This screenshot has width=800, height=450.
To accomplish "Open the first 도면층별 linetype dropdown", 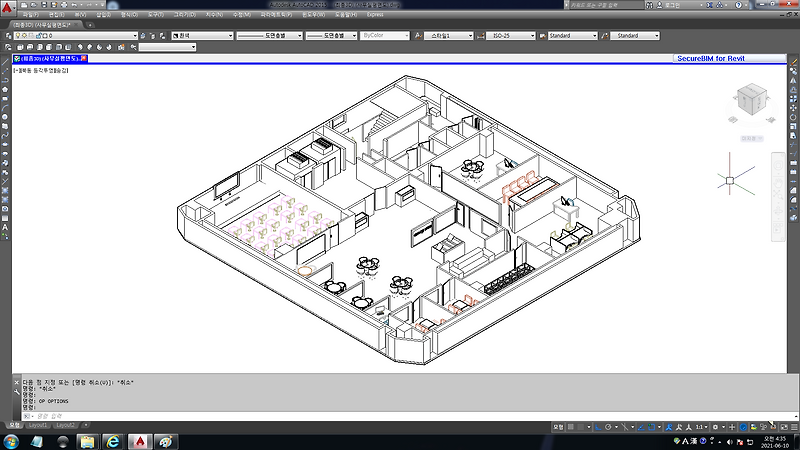I will pos(269,36).
